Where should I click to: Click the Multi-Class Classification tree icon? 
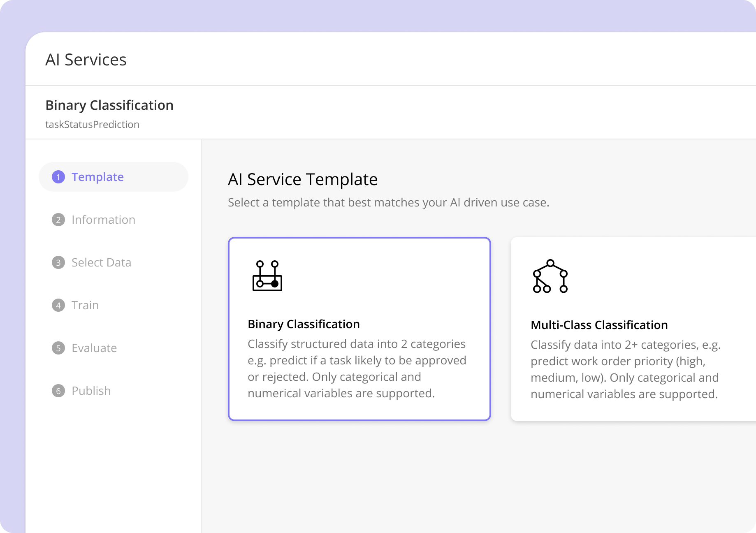(550, 276)
